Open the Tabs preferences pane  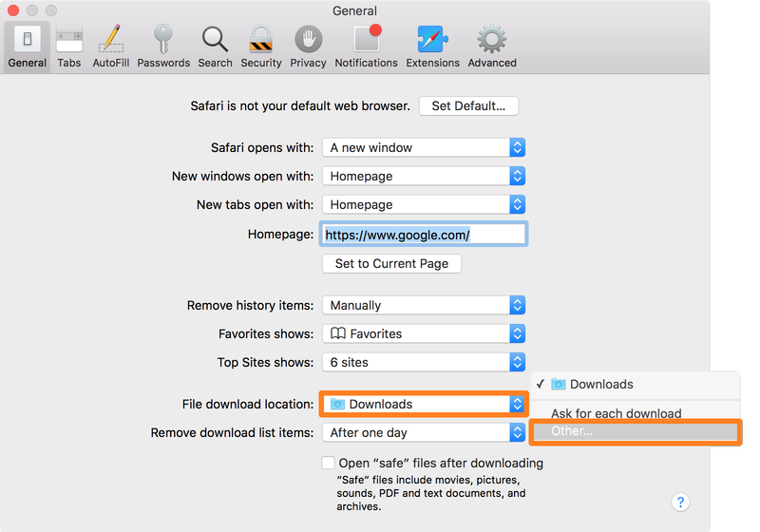coord(69,47)
